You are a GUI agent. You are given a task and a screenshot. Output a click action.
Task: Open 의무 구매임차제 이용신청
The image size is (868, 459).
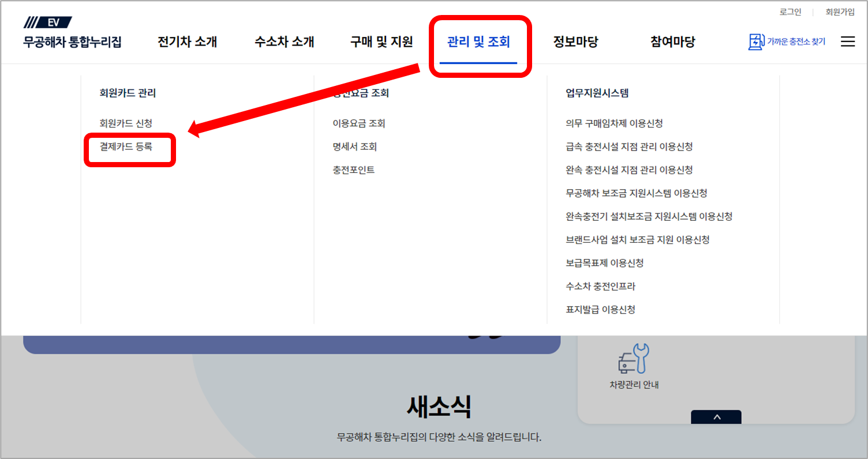(614, 123)
